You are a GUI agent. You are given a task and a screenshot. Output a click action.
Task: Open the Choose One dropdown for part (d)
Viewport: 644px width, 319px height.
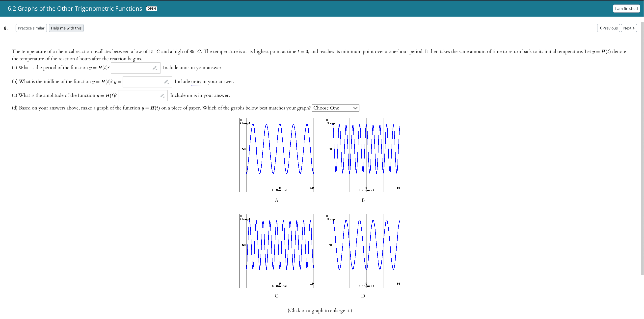[x=335, y=108]
